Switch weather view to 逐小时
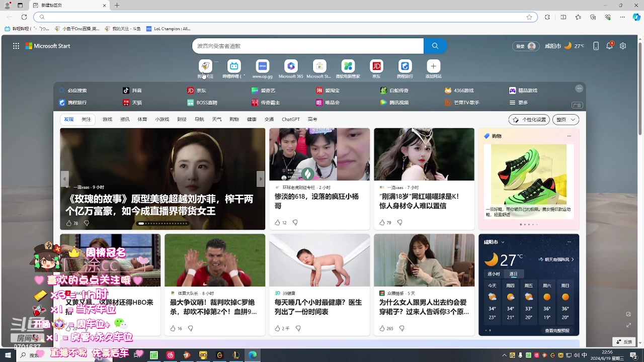Viewport: 644px width, 362px height. [x=494, y=274]
